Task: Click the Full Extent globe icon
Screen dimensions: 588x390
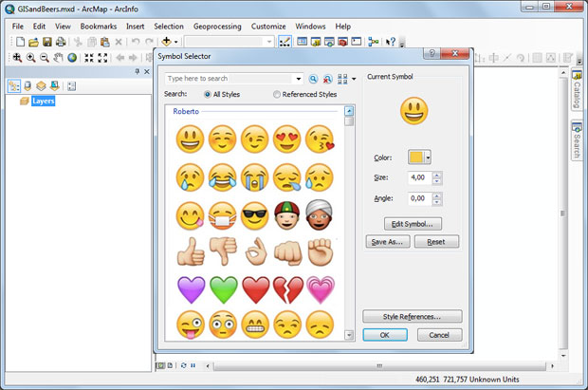Action: (x=72, y=58)
